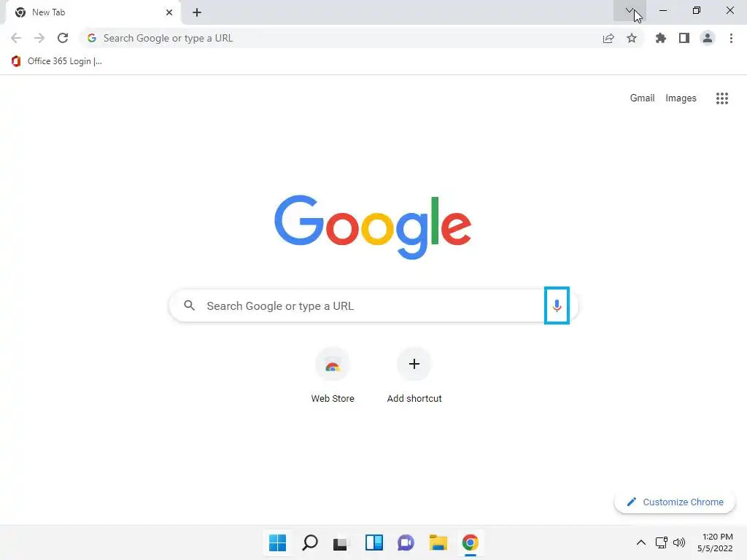This screenshot has height=560, width=747.
Task: Open the network status icon
Action: click(661, 542)
